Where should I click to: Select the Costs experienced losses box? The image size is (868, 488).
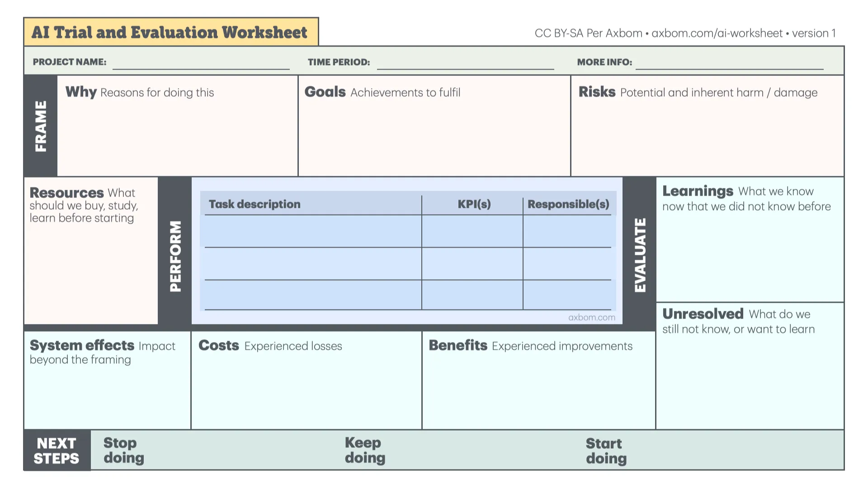307,380
